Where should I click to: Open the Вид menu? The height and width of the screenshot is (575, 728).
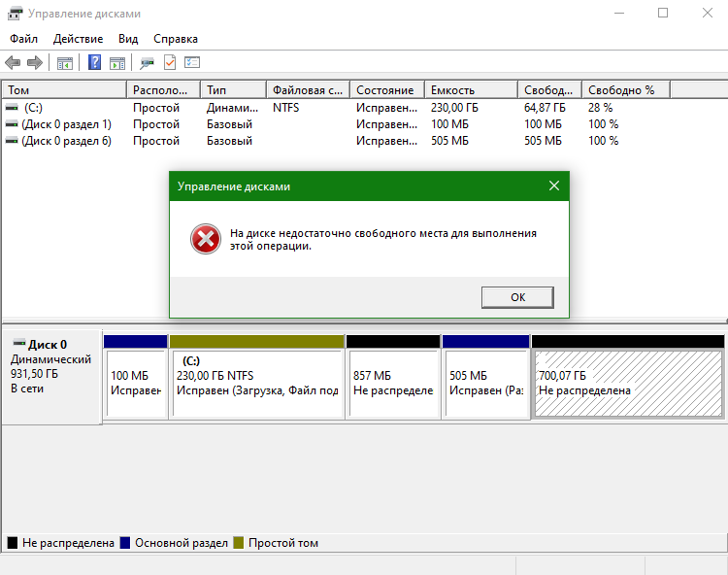(128, 39)
